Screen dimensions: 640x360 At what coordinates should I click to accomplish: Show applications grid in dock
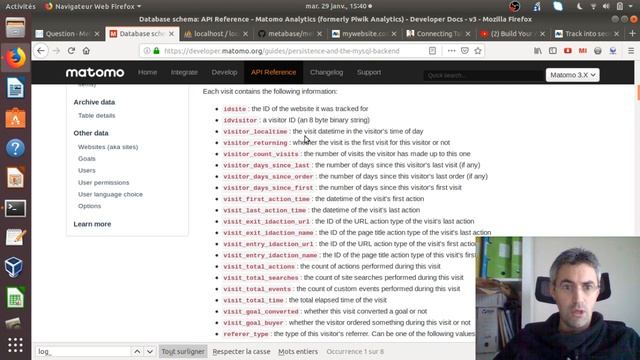[x=15, y=345]
